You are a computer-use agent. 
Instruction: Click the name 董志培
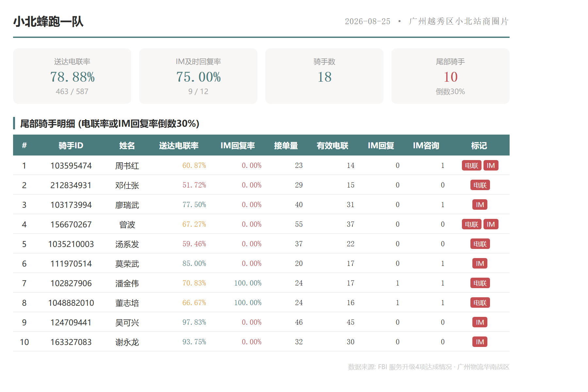(127, 303)
